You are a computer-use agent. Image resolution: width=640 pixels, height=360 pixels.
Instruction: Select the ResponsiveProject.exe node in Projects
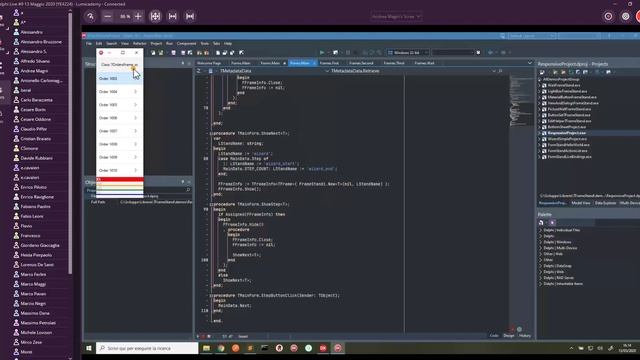click(567, 133)
